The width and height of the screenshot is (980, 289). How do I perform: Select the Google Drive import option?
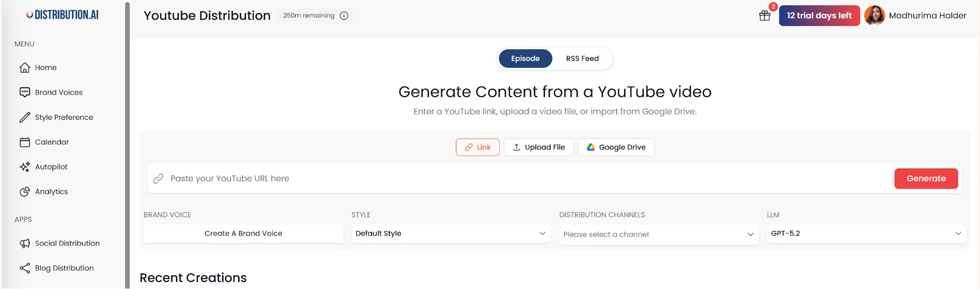(616, 147)
